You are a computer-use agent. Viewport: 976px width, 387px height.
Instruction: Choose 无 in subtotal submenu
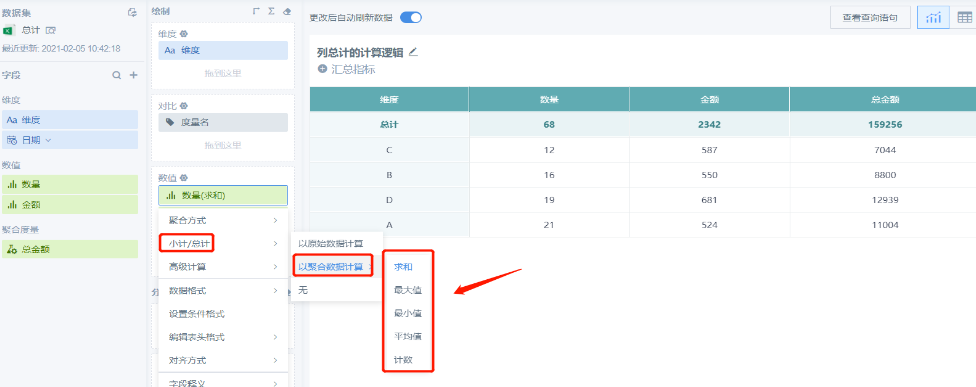337,290
